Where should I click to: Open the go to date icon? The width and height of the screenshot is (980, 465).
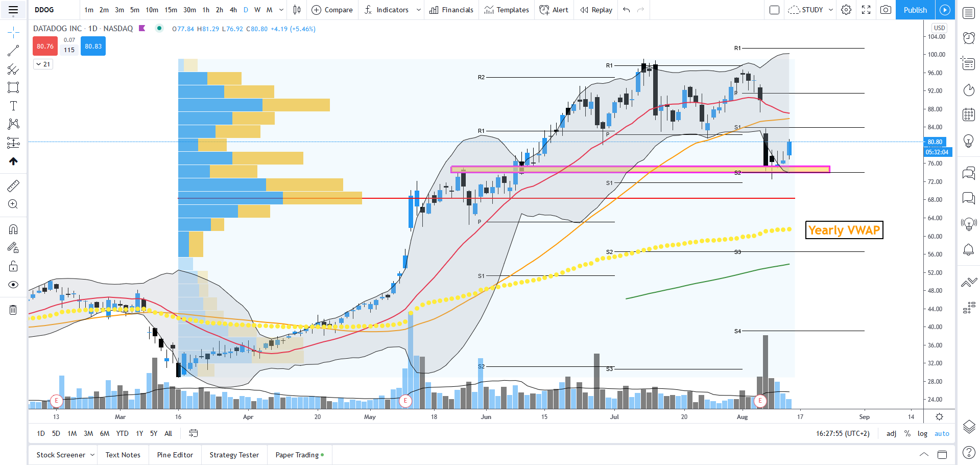pyautogui.click(x=193, y=433)
